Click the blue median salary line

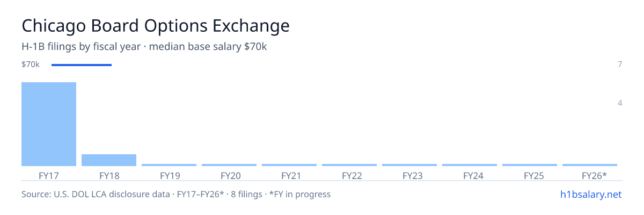pos(82,65)
